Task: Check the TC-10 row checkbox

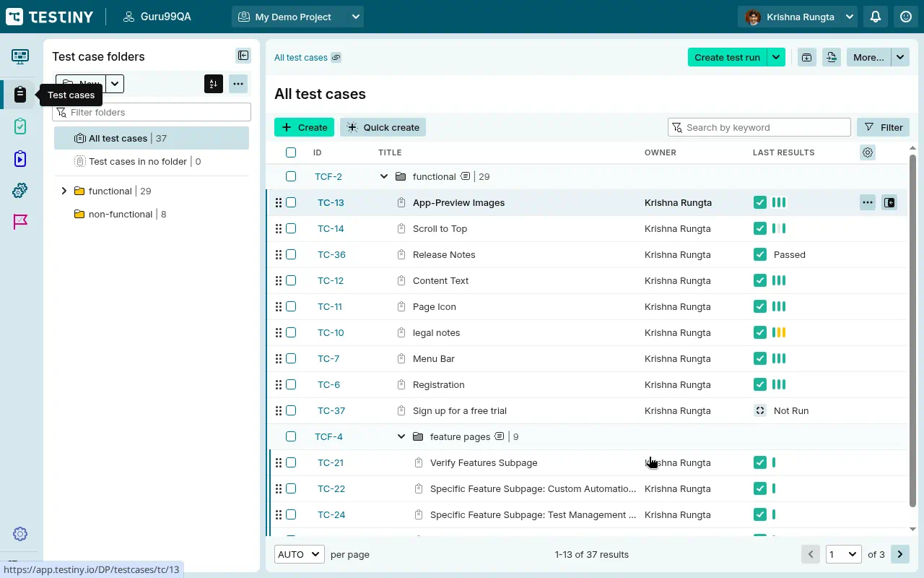Action: click(x=291, y=332)
